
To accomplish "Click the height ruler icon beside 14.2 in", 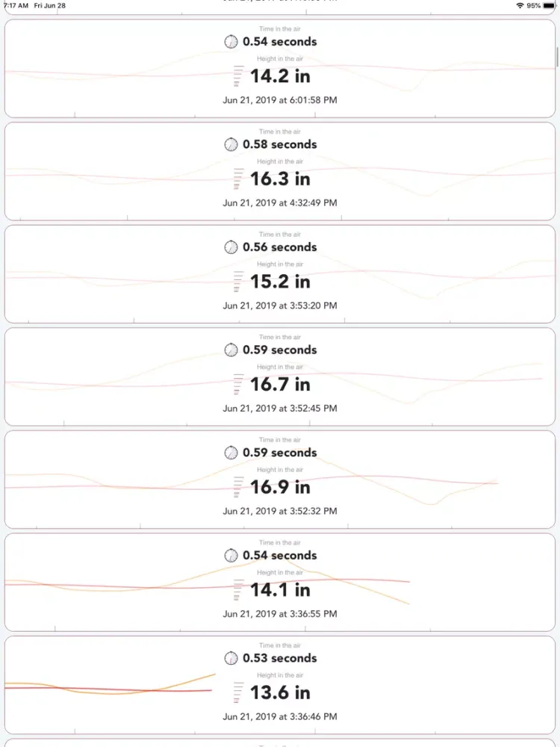I will (x=238, y=76).
